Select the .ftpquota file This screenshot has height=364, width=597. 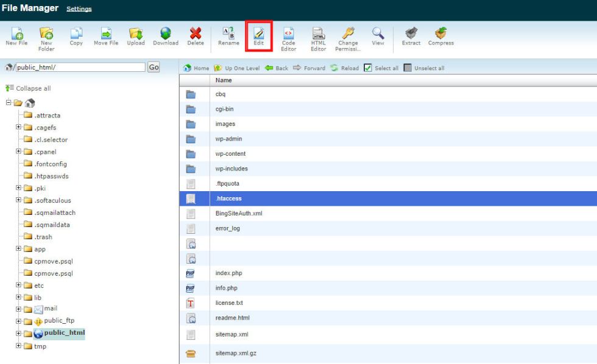(388, 183)
